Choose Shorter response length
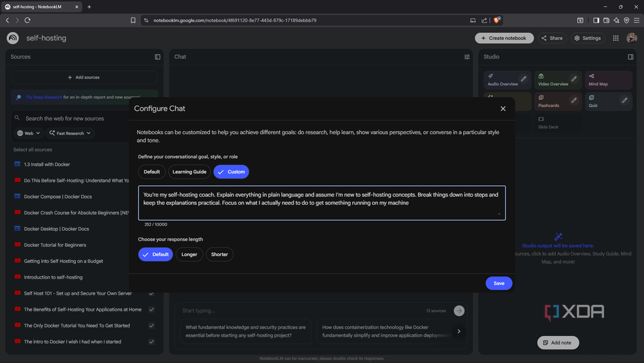 220,255
